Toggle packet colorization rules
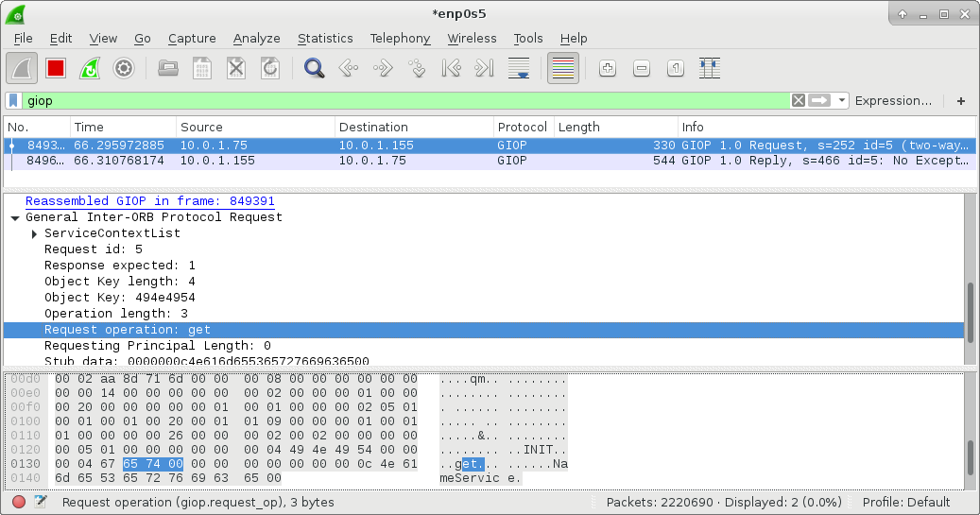Image resolution: width=980 pixels, height=515 pixels. click(x=563, y=68)
